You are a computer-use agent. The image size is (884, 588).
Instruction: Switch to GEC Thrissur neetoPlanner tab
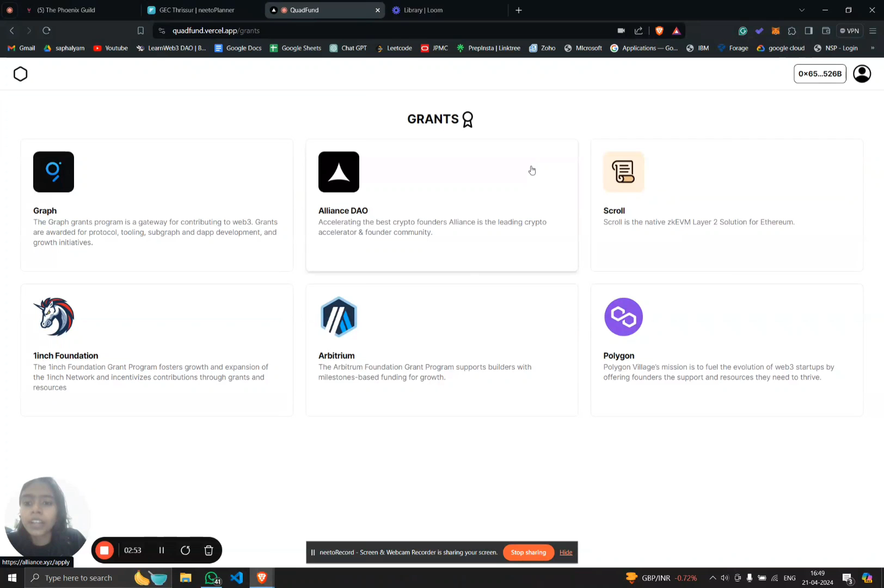[201, 10]
